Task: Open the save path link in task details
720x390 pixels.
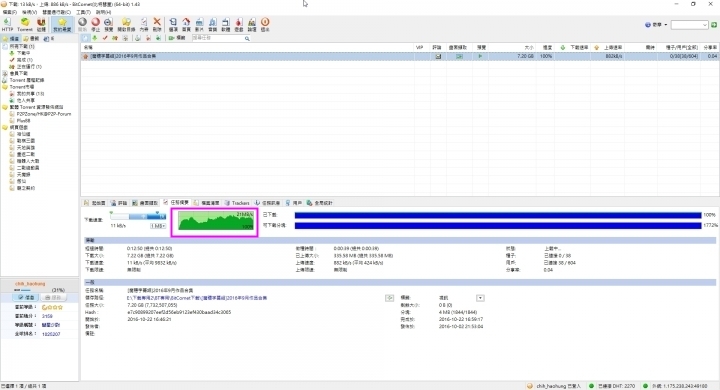Action: point(197,298)
